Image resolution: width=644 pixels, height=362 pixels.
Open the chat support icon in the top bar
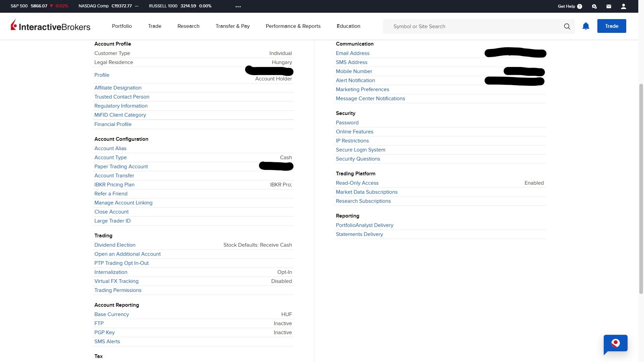pyautogui.click(x=594, y=6)
